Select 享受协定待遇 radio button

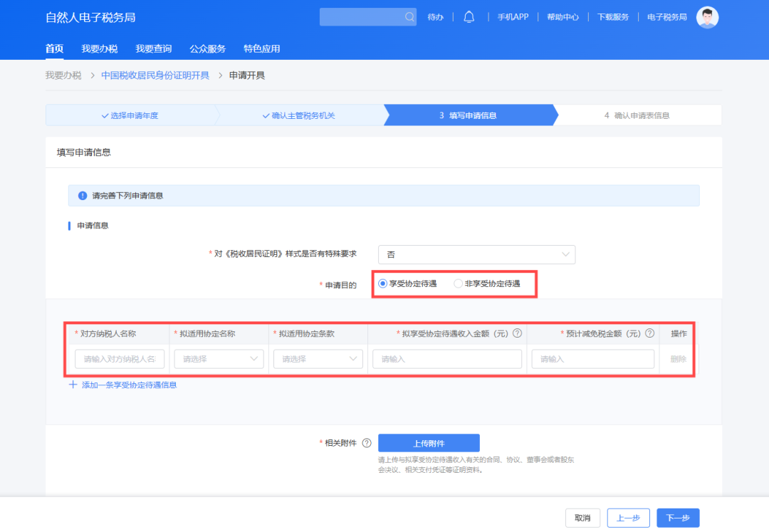tap(383, 283)
